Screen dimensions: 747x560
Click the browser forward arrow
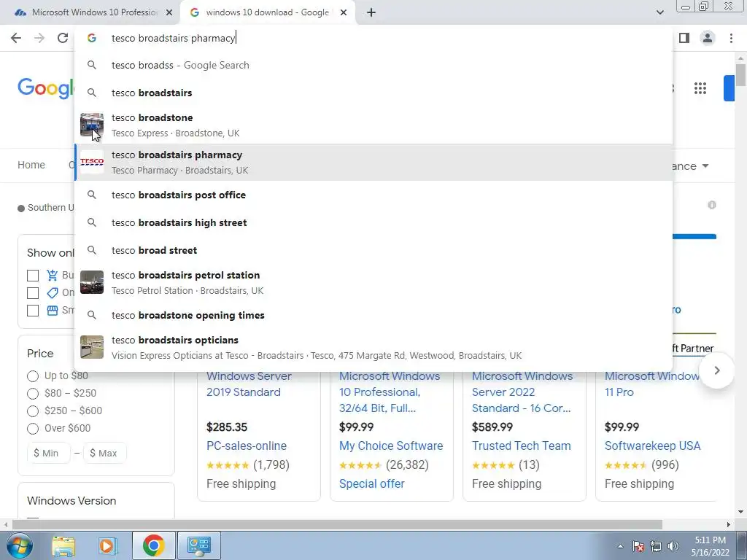coord(39,38)
